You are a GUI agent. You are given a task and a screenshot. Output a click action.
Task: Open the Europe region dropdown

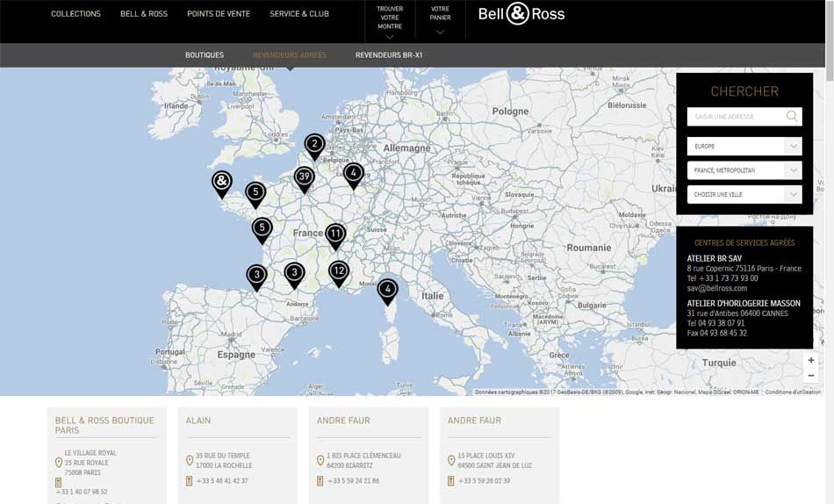pyautogui.click(x=744, y=147)
